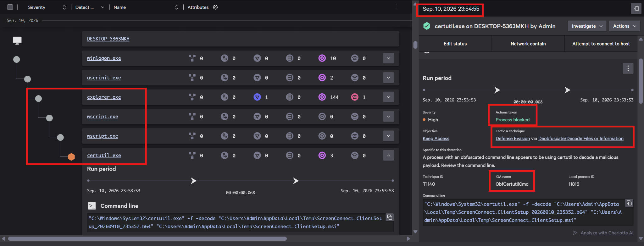Viewport: 644px width, 246px height.
Task: Click Analyze with Charlotte AI link
Action: tap(607, 233)
